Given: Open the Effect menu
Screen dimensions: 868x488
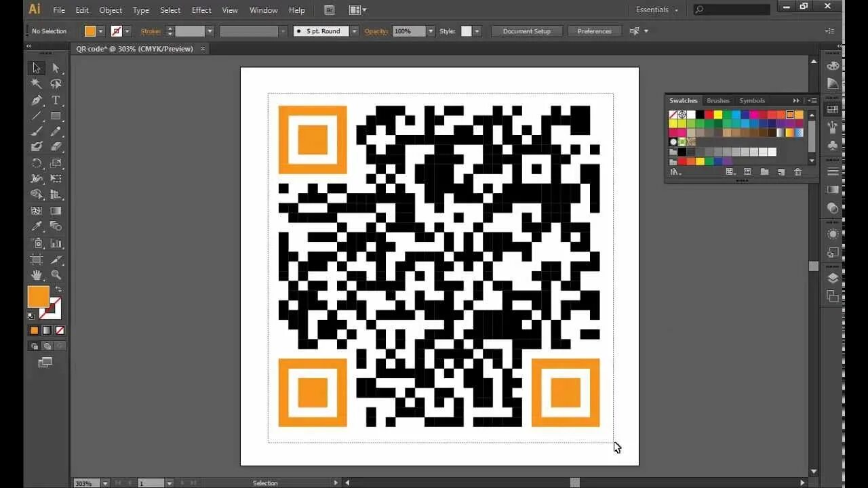Looking at the screenshot, I should pos(201,10).
